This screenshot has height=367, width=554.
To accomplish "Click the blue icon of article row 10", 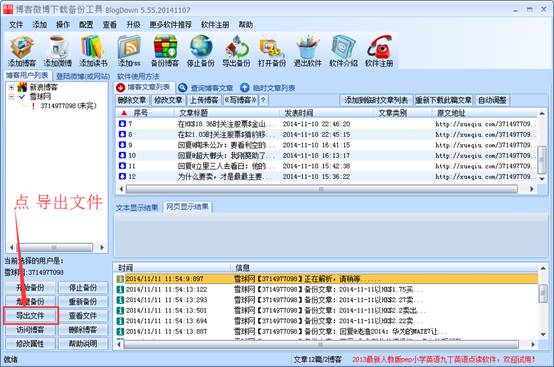I will (x=122, y=155).
